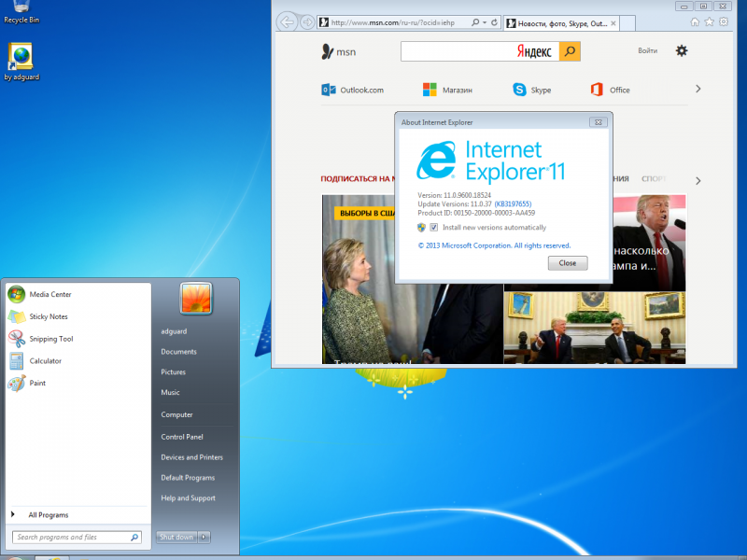
Task: Open the Recycle Bin desktop icon
Action: pyautogui.click(x=21, y=12)
